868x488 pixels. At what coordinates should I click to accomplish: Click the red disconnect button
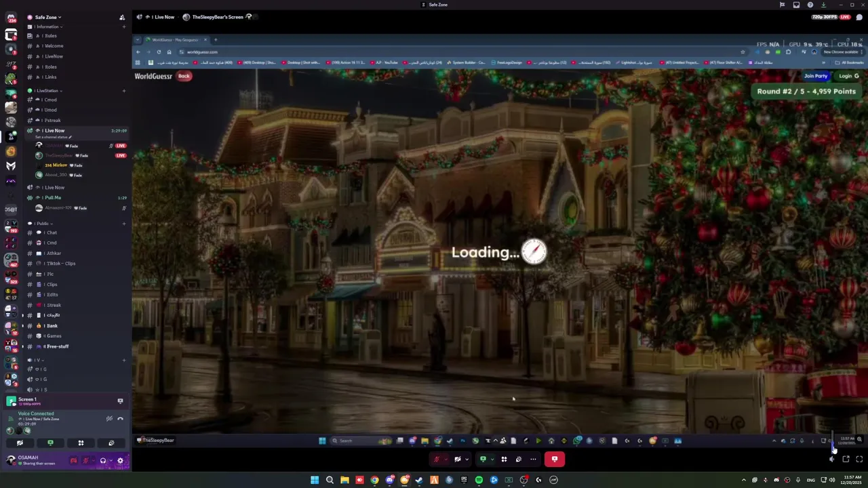coord(555,459)
